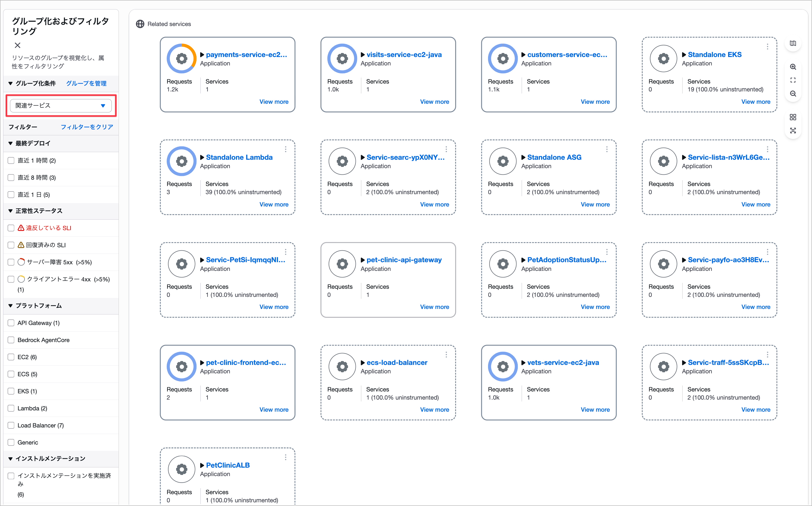Fit the service map to screen

pyautogui.click(x=793, y=80)
